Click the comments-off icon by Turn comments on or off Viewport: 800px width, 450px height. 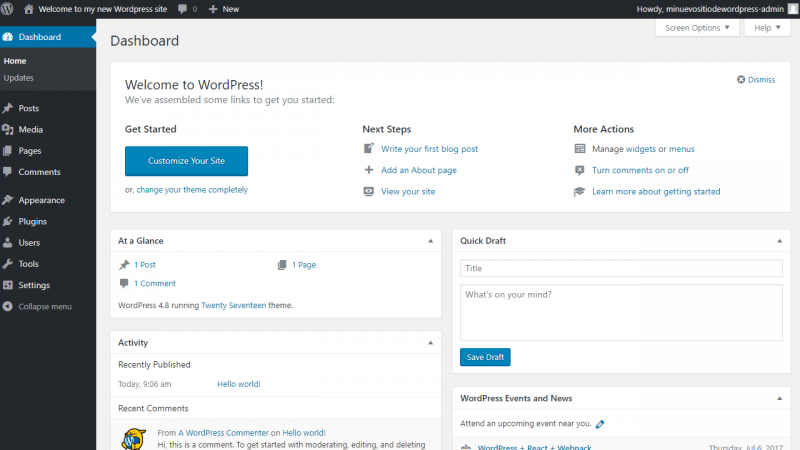(580, 170)
